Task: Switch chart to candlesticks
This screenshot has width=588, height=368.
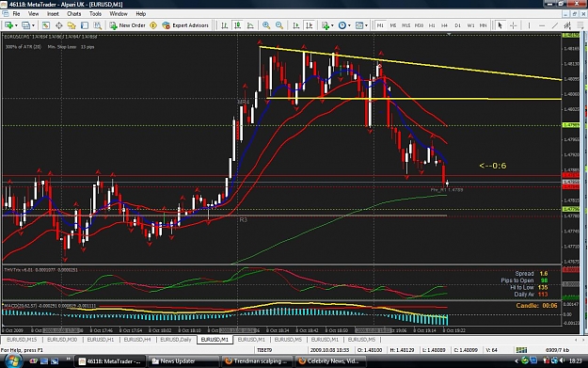Action: click(x=237, y=25)
